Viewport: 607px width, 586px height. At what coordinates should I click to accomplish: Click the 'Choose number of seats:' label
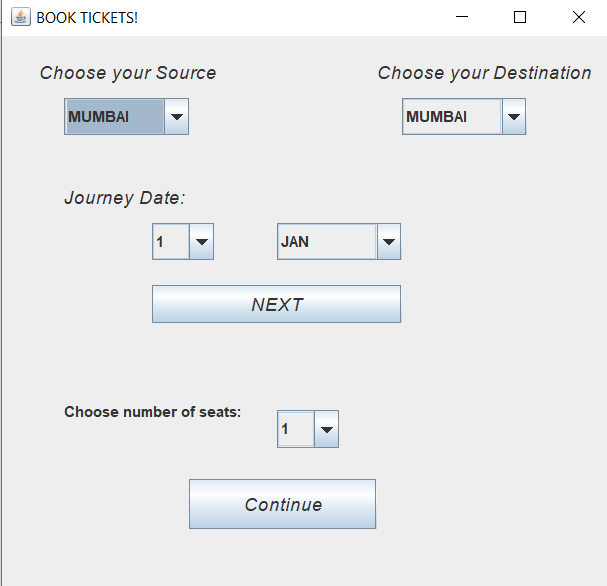coord(153,412)
